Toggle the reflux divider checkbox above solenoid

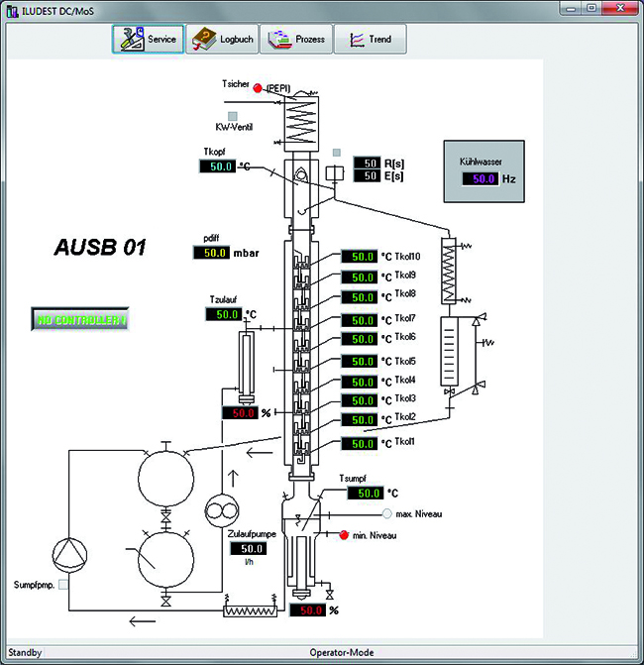point(337,153)
